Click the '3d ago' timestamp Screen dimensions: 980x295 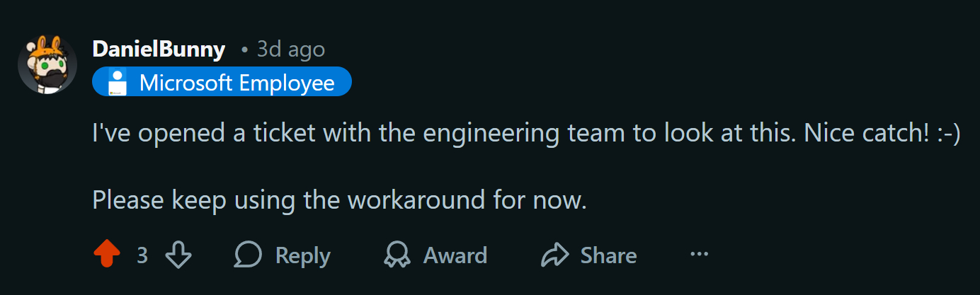(x=290, y=50)
